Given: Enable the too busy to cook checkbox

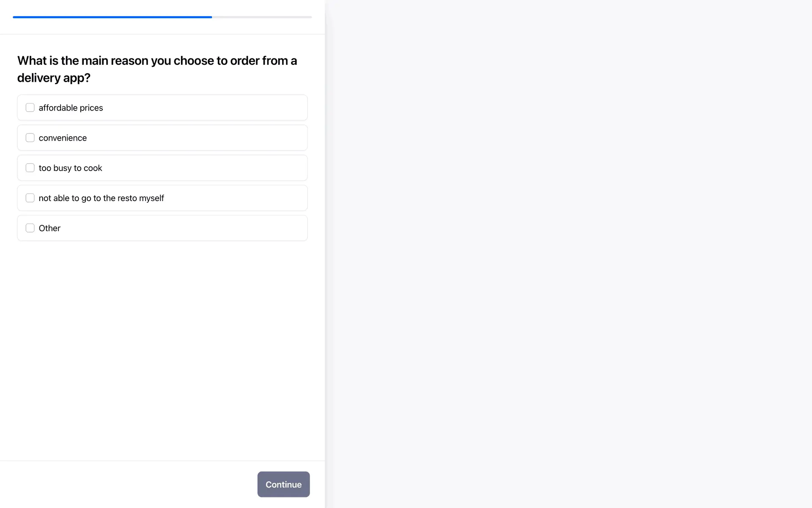Looking at the screenshot, I should 30,168.
